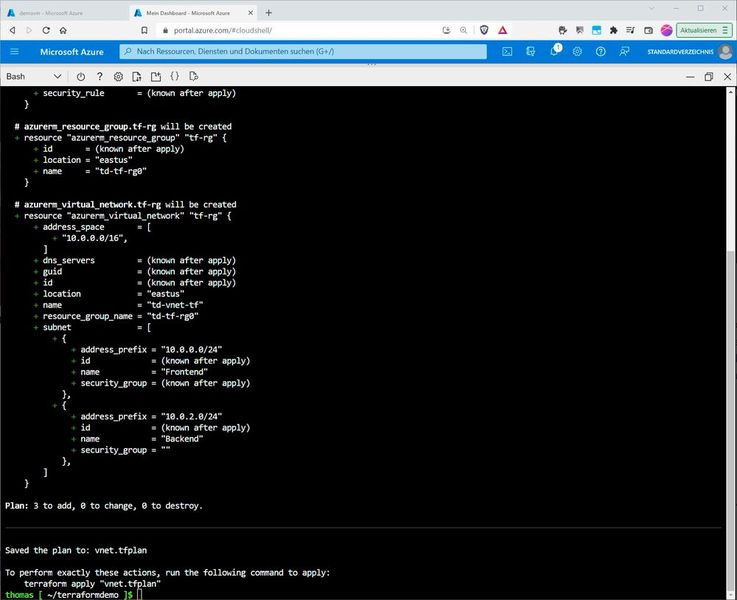
Task: Restart Cloud Shell with the power icon
Action: click(81, 77)
